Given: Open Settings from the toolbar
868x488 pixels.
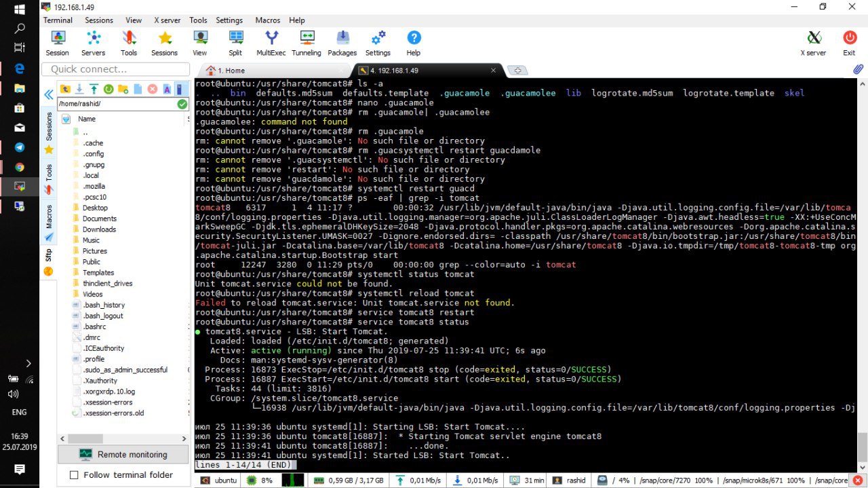Looking at the screenshot, I should [378, 43].
